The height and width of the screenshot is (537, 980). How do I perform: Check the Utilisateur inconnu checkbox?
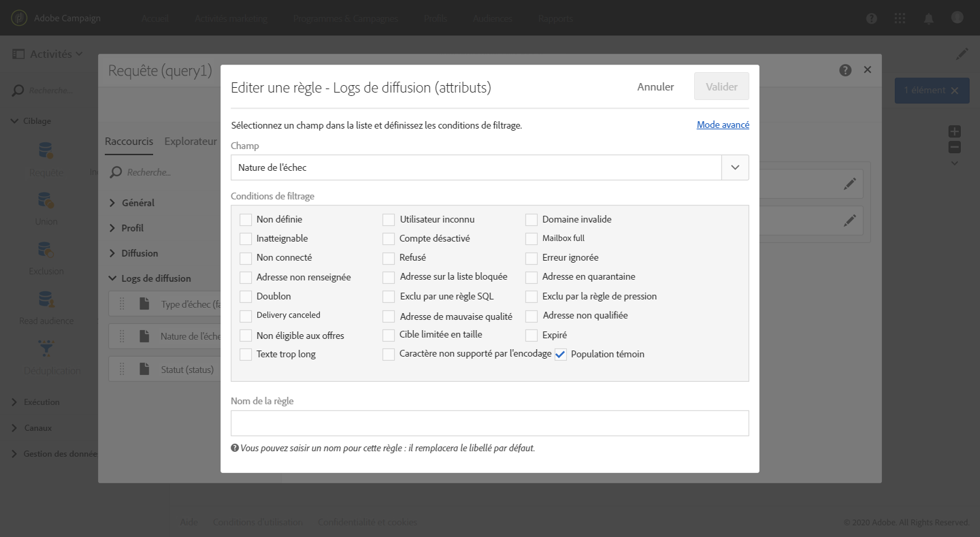[x=389, y=220]
